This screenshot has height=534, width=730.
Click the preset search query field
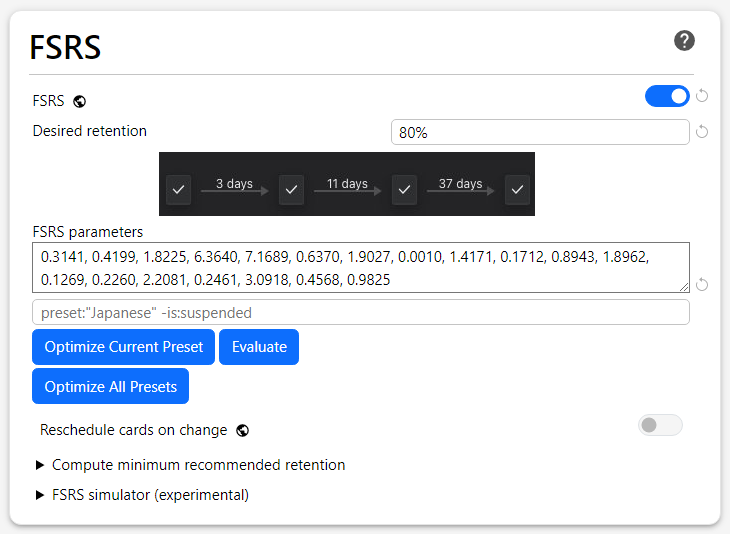coord(360,313)
